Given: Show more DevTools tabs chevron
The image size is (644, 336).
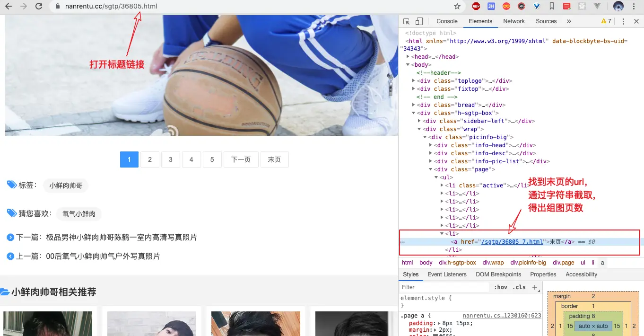Looking at the screenshot, I should coord(569,21).
